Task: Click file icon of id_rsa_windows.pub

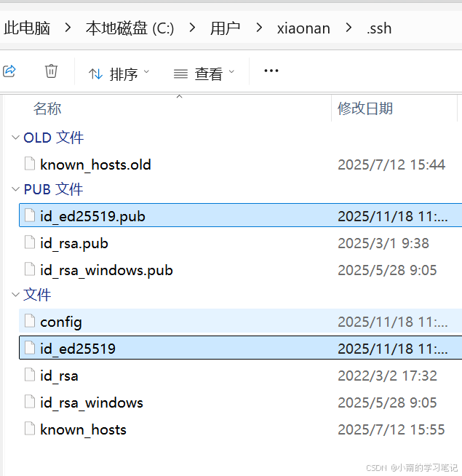Action: [x=30, y=269]
